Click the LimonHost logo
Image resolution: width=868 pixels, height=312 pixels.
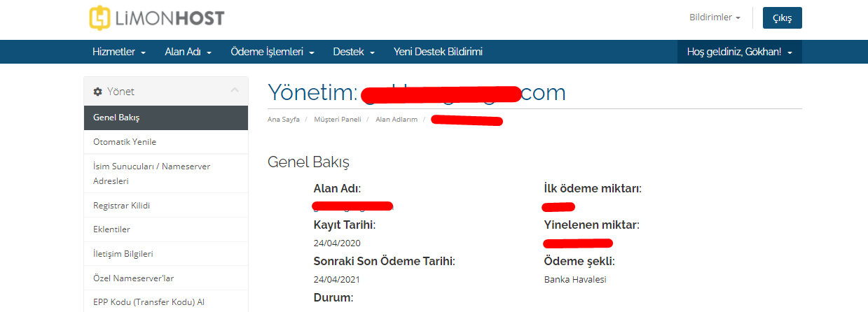point(157,17)
